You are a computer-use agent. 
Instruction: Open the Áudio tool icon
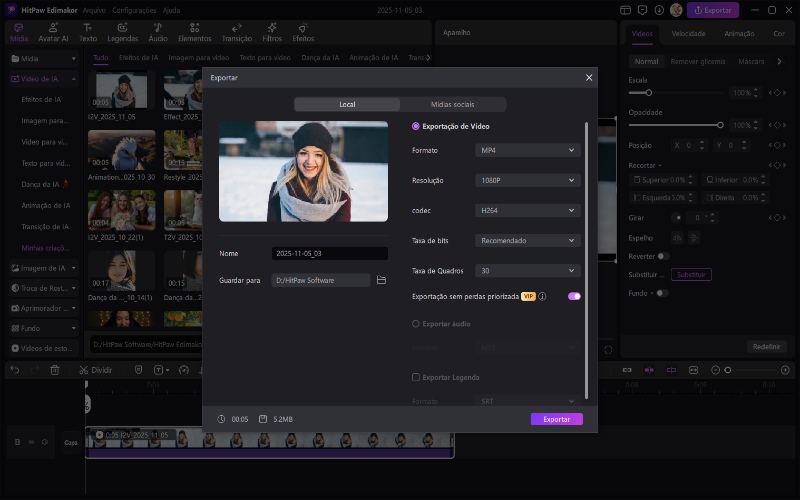pos(158,32)
